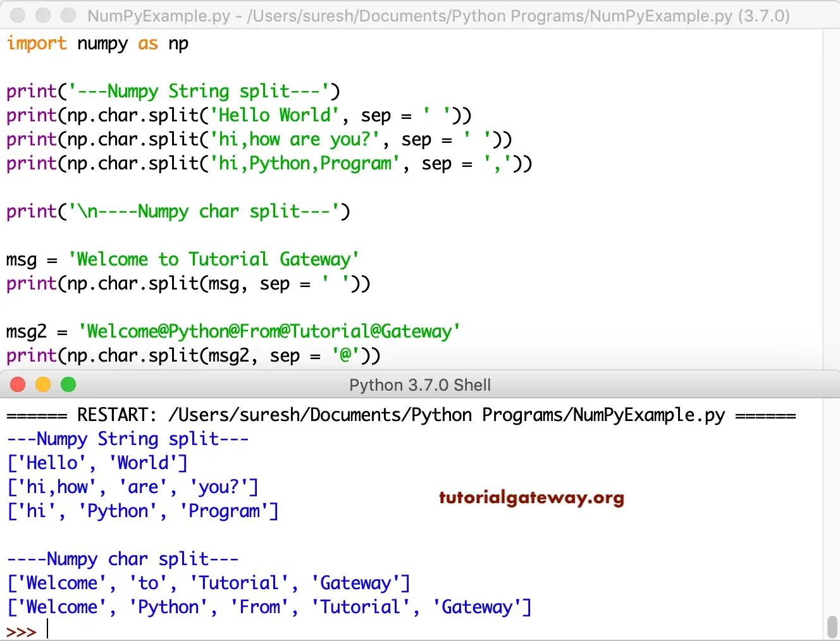Click output beginning ['Welcome', 'Python', 'From'

[x=269, y=607]
